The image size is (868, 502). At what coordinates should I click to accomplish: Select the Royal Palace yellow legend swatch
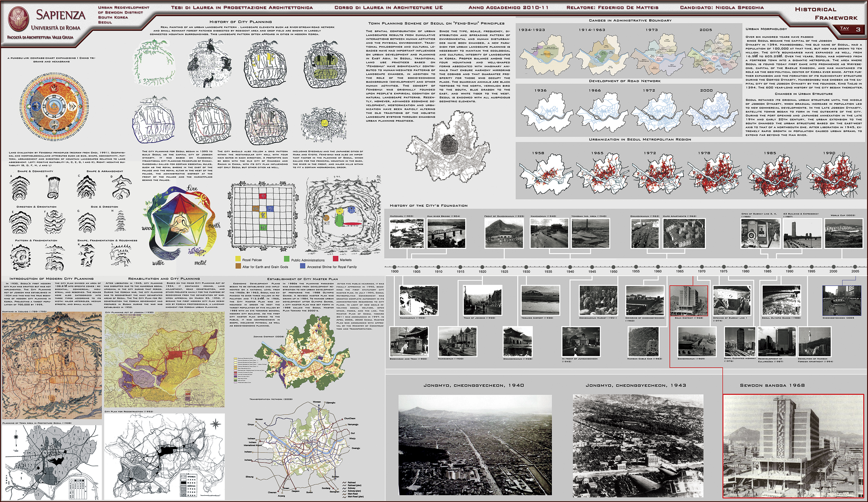pyautogui.click(x=238, y=259)
